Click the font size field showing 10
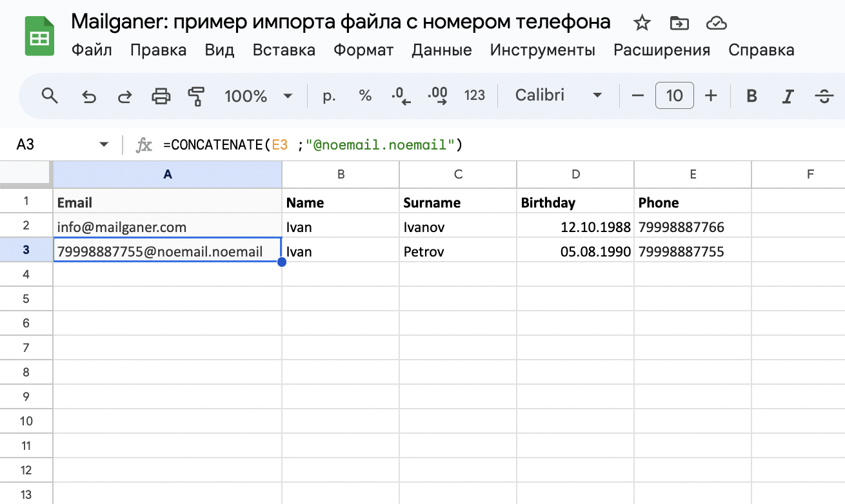This screenshot has height=504, width=845. pyautogui.click(x=674, y=96)
